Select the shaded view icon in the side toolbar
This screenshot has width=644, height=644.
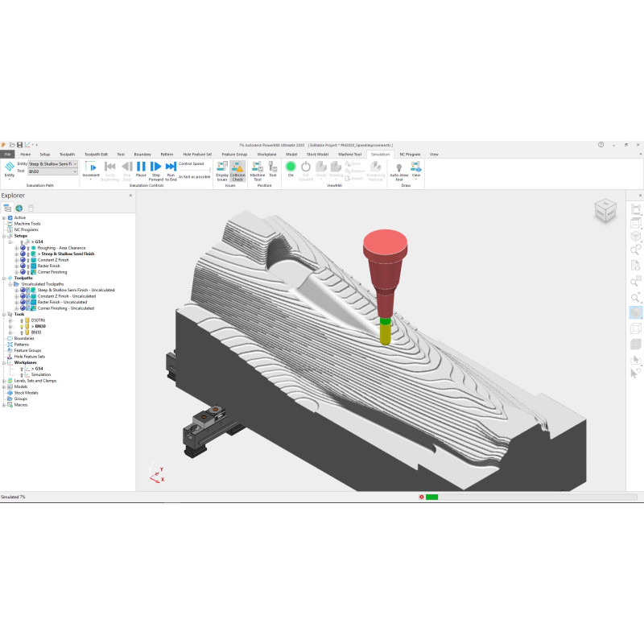point(635,312)
